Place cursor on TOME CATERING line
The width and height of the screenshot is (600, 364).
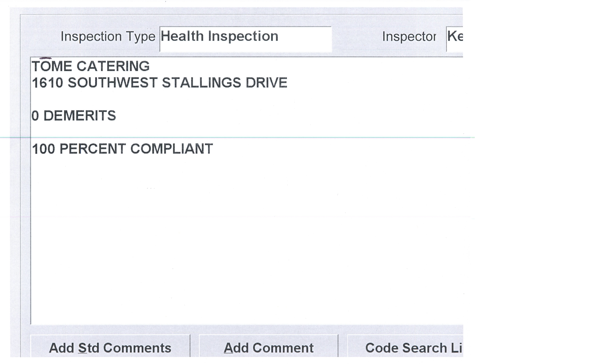point(91,66)
